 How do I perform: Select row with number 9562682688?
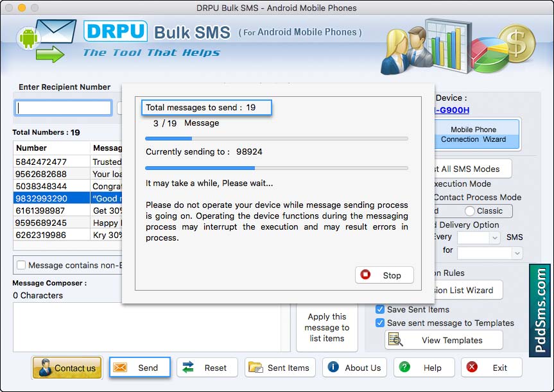click(x=68, y=174)
